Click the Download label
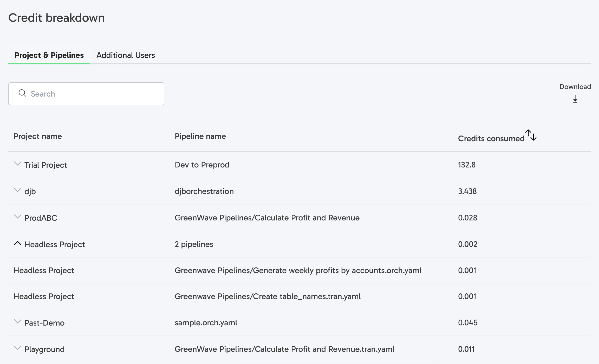Screen dimensions: 599x364 (x=575, y=87)
